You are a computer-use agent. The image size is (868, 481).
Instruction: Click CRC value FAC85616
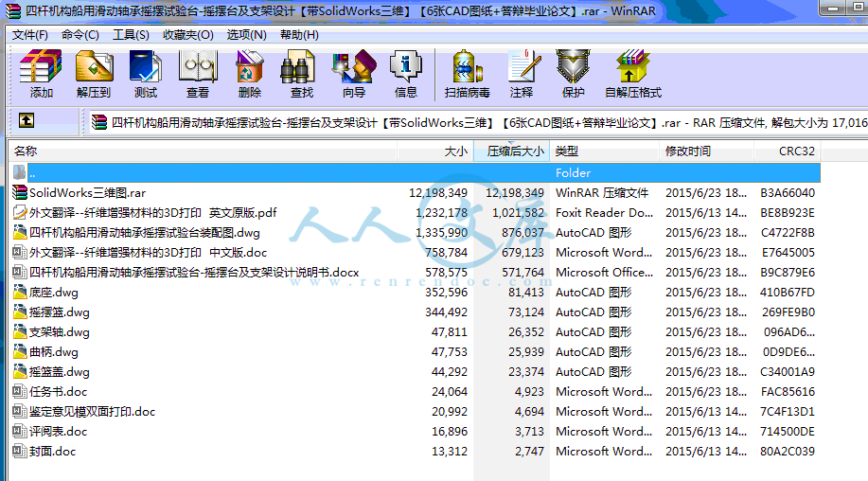tap(788, 392)
